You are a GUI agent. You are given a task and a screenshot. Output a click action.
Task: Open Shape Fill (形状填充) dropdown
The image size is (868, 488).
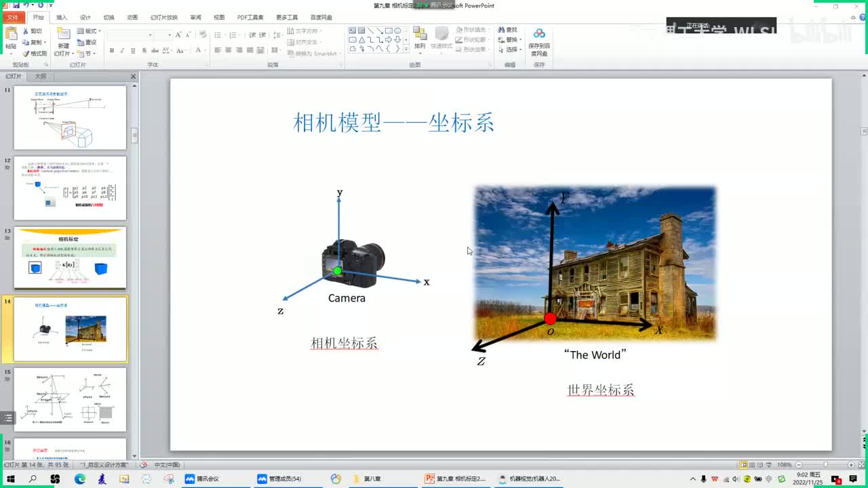(x=471, y=30)
